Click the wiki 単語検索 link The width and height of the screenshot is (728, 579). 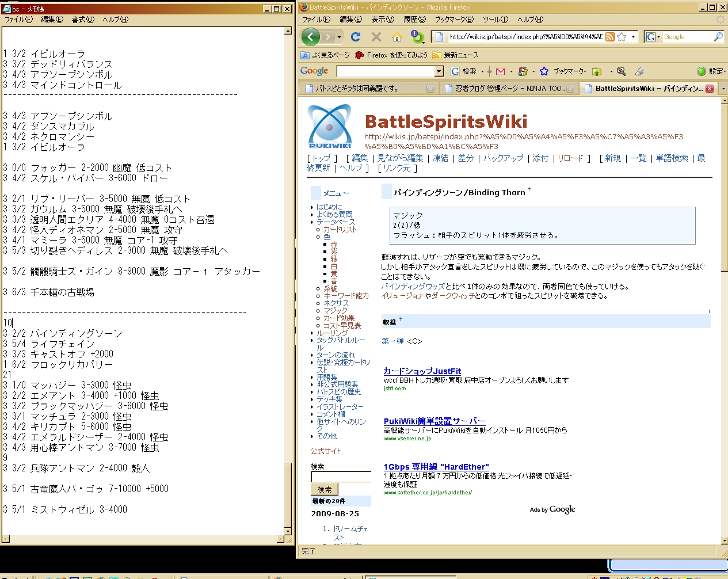click(672, 158)
